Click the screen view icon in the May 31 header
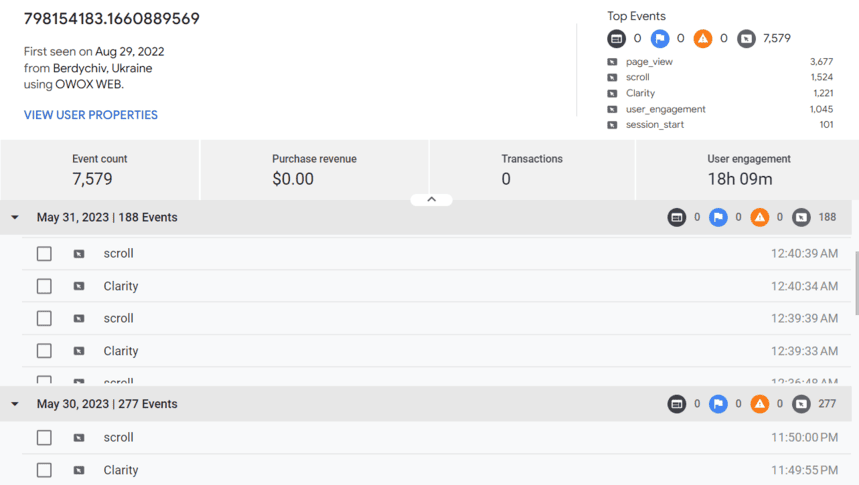 pos(677,218)
